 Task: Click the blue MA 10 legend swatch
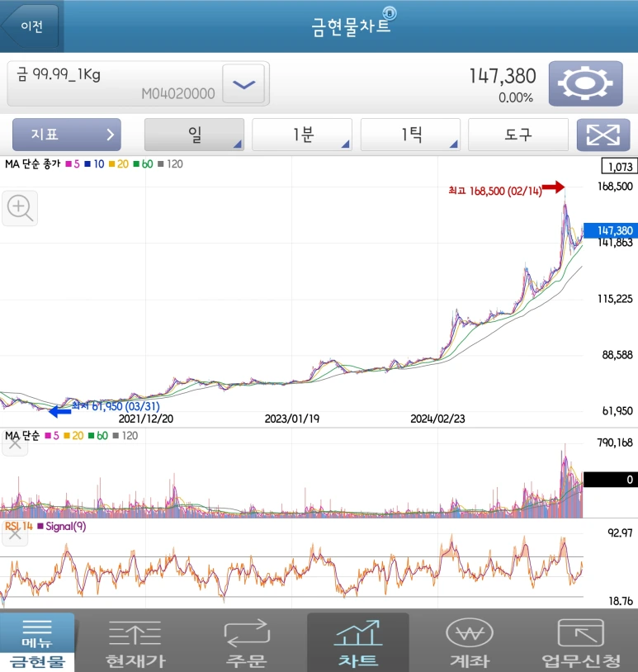point(87,164)
